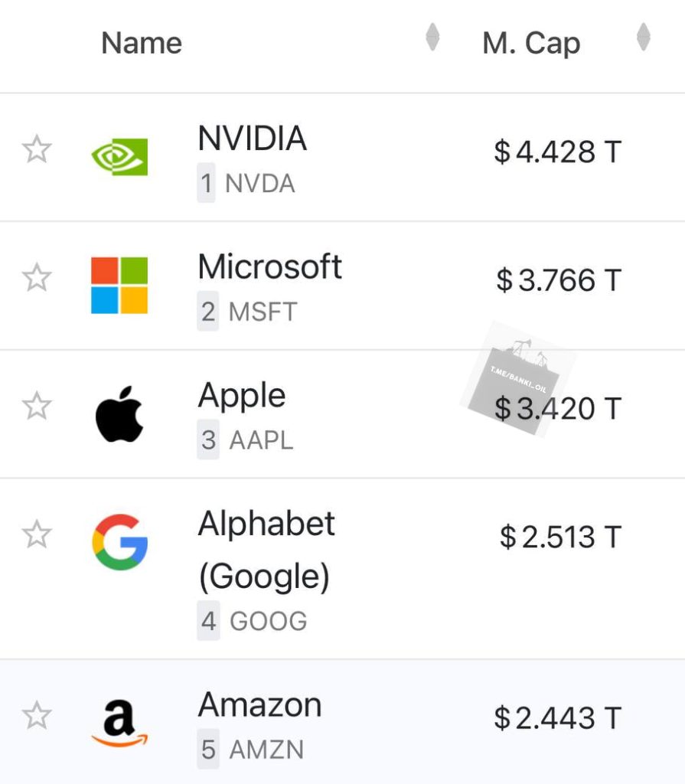The image size is (685, 784).
Task: Open the Alphabet (Google) company link
Action: tap(266, 550)
